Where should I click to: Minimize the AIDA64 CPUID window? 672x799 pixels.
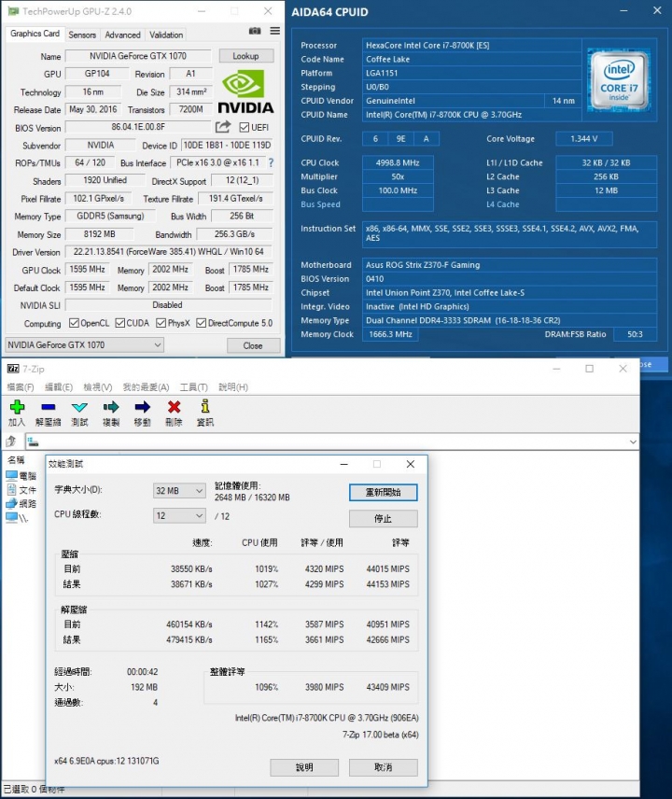click(x=623, y=10)
